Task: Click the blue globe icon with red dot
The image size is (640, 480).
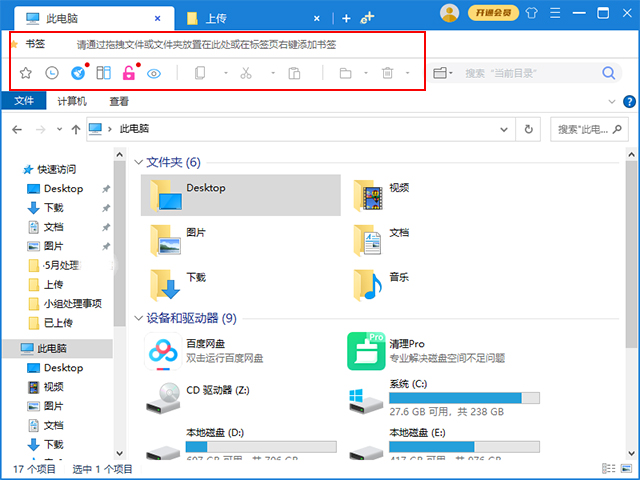Action: click(x=78, y=73)
